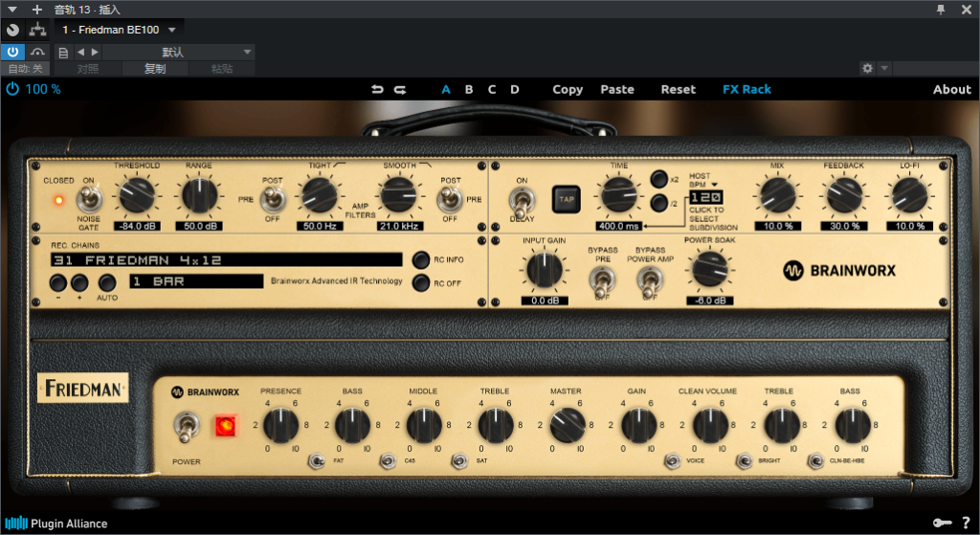Go to previous preset arrow
The height and width of the screenshot is (535, 980).
coord(80,52)
